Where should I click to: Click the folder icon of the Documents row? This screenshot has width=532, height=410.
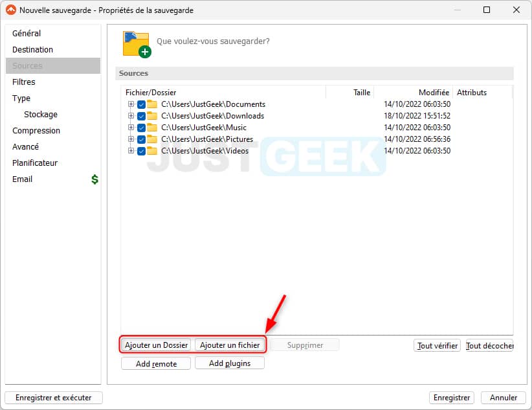[x=151, y=104]
